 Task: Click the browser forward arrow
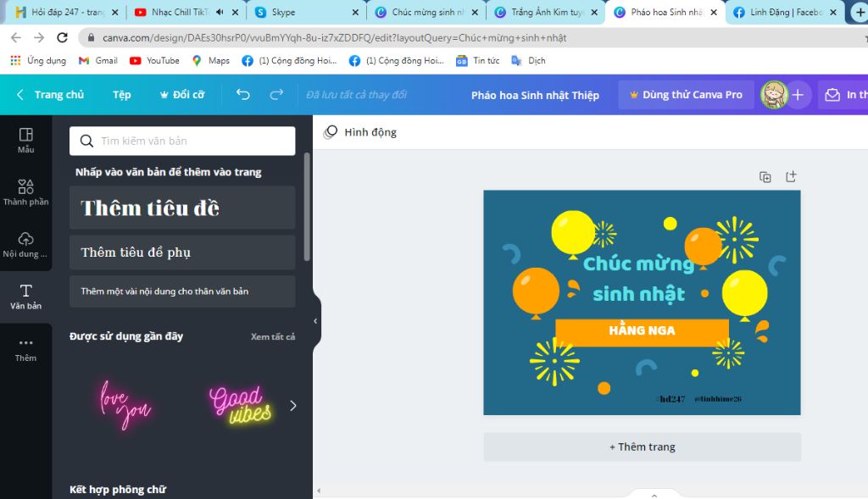point(39,37)
